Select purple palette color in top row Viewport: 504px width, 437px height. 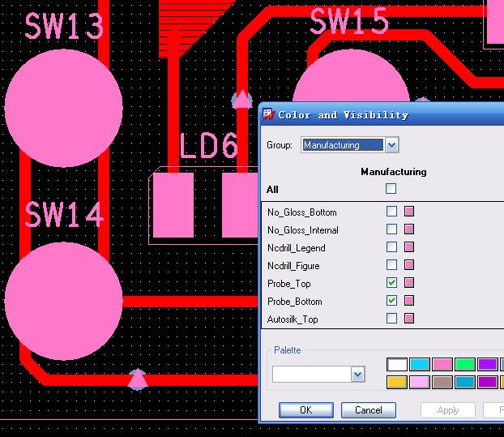[x=488, y=365]
